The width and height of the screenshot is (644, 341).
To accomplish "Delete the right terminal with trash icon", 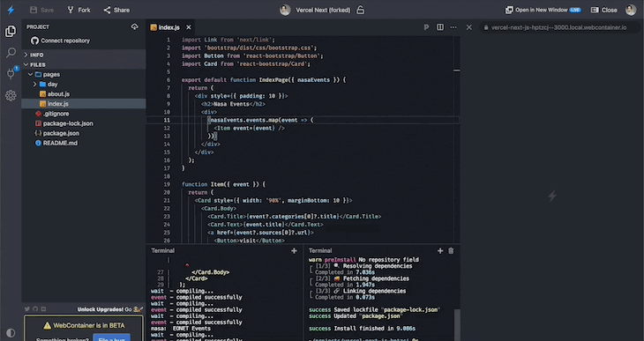I will click(x=451, y=251).
